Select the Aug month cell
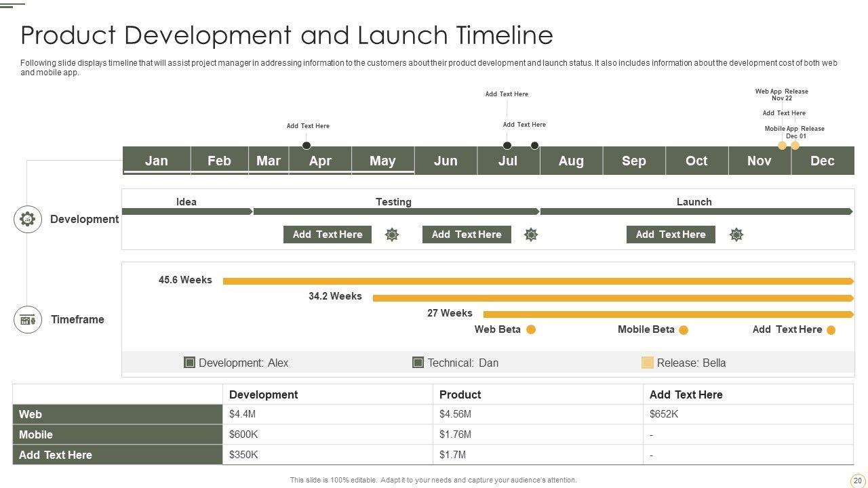 point(571,161)
